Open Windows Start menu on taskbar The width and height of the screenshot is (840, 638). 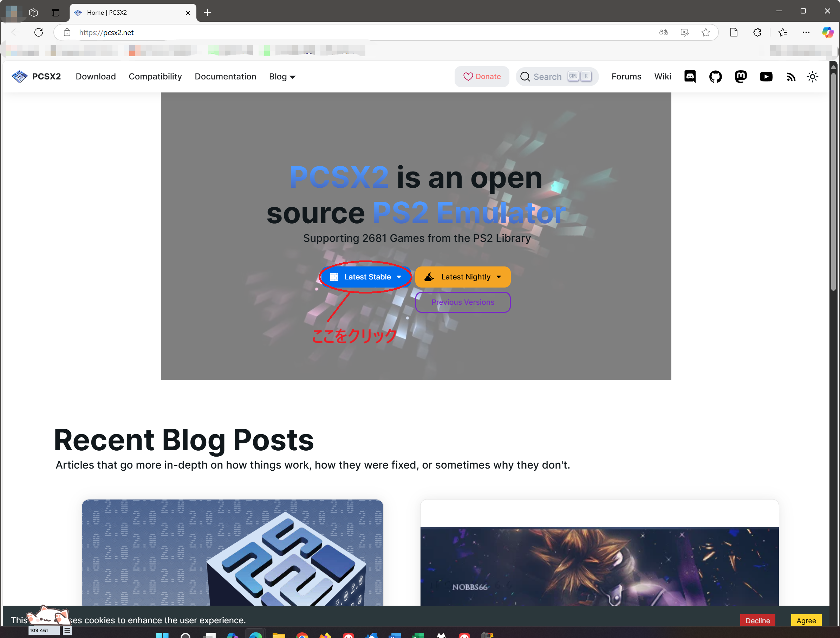tap(162, 636)
